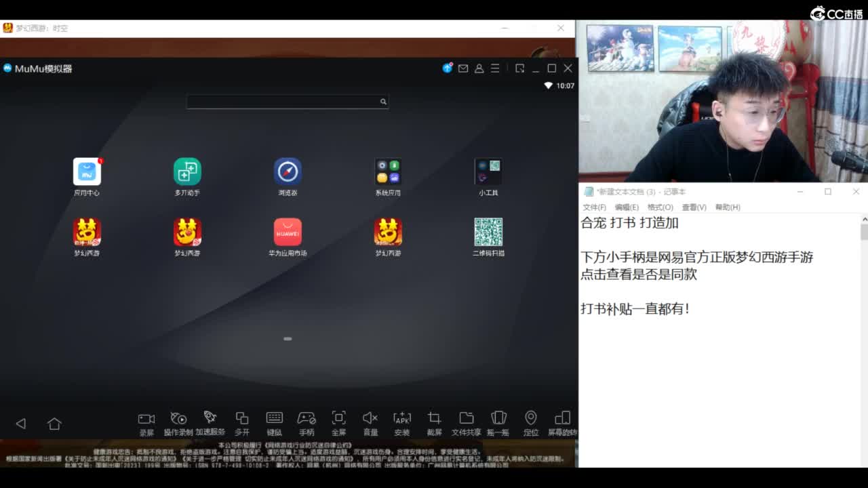868x488 pixels.
Task: Open 文件共享 shared folder
Action: [x=467, y=424]
